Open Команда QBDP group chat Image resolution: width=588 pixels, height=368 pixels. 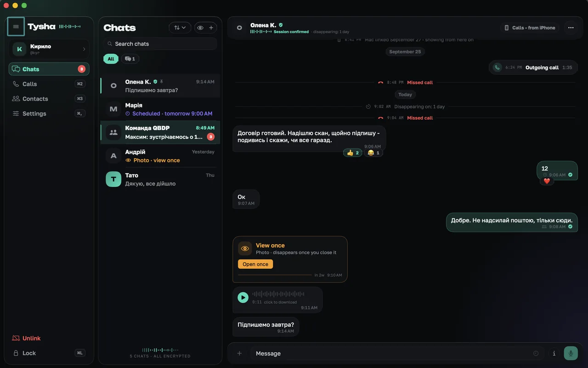[x=160, y=132]
